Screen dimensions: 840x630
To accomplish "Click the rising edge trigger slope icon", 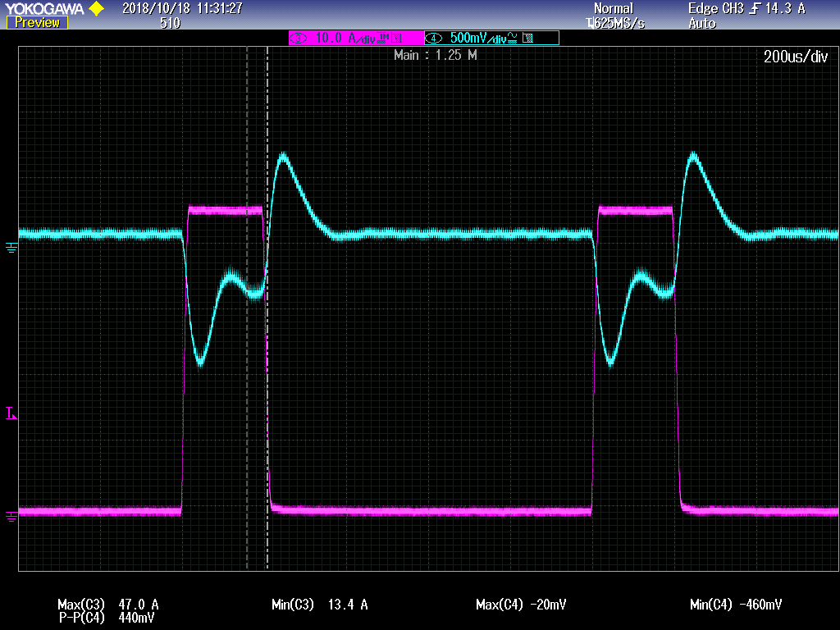I will 755,8.
